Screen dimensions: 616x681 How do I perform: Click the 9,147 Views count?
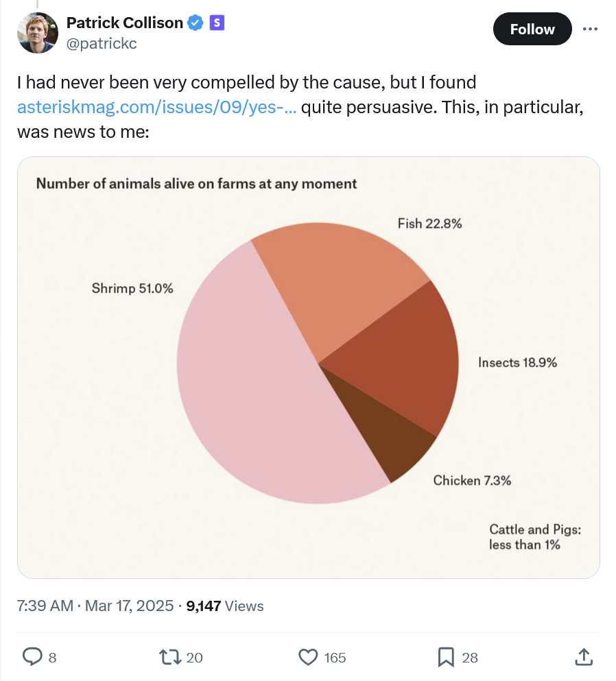point(225,606)
